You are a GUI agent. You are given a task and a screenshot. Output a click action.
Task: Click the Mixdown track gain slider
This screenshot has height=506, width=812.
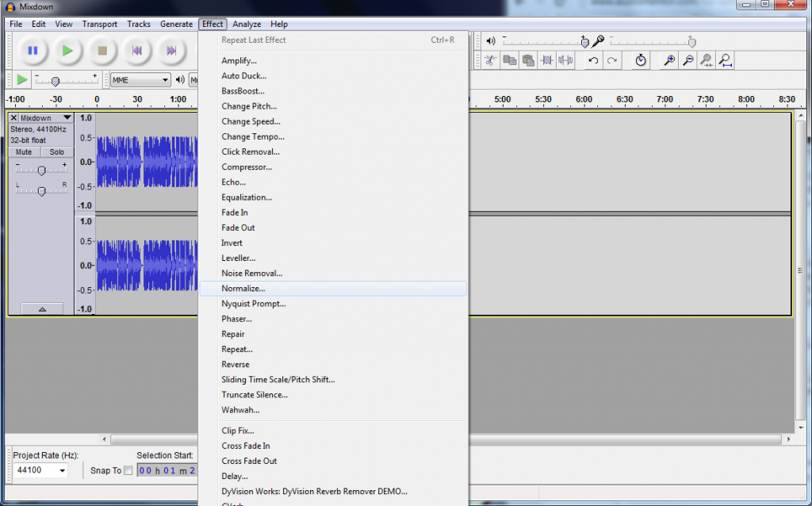41,171
